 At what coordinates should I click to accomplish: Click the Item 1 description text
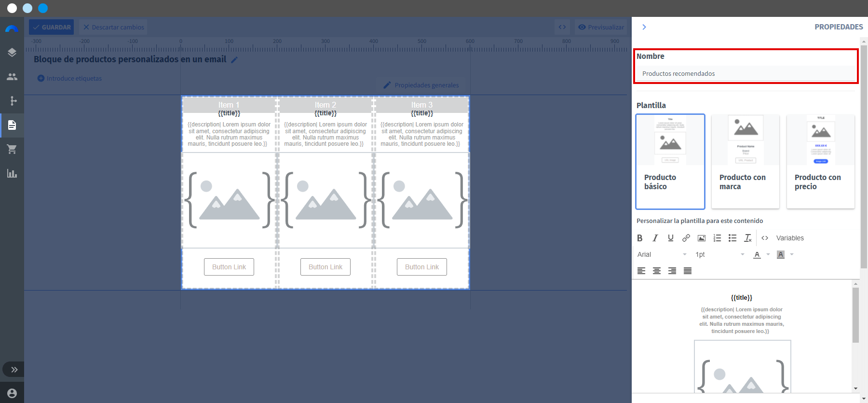229,134
